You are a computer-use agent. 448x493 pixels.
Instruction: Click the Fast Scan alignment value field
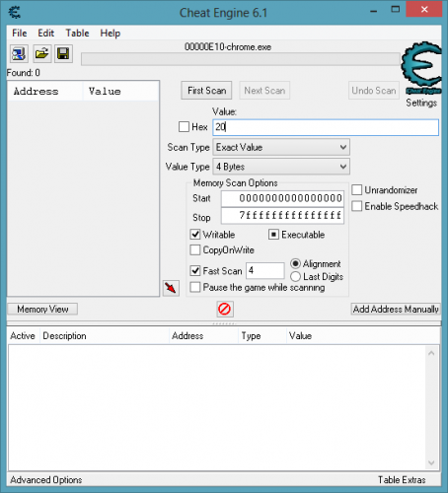pos(265,270)
